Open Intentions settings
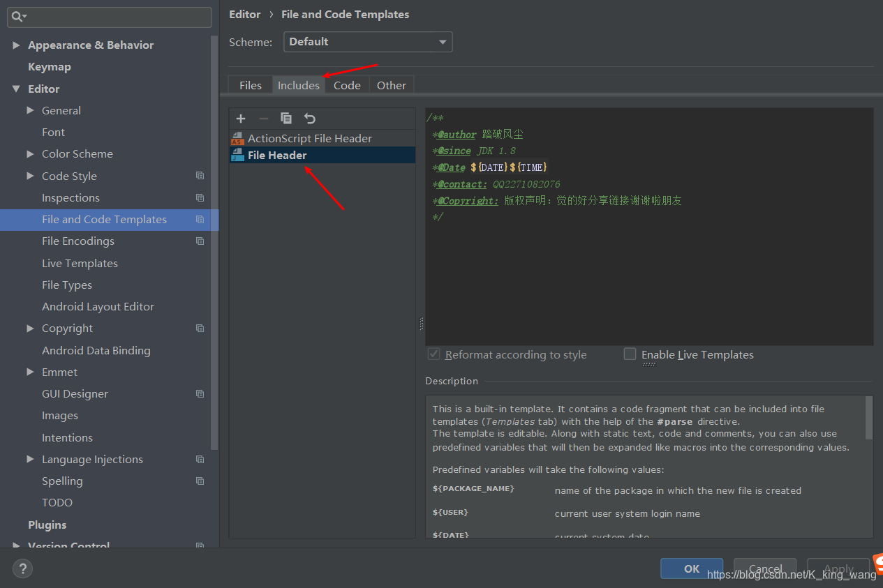The height and width of the screenshot is (588, 883). [x=67, y=437]
